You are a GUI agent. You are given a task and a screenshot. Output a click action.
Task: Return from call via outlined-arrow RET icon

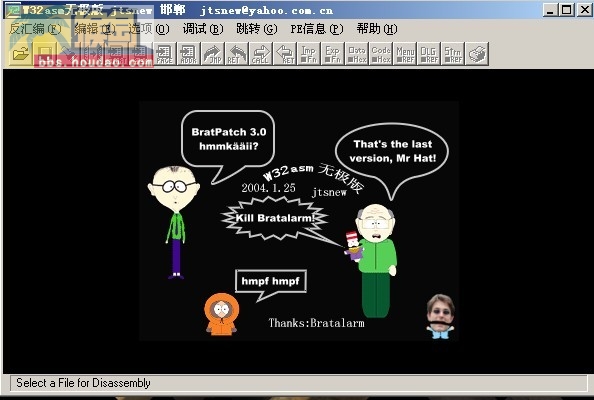[284, 54]
